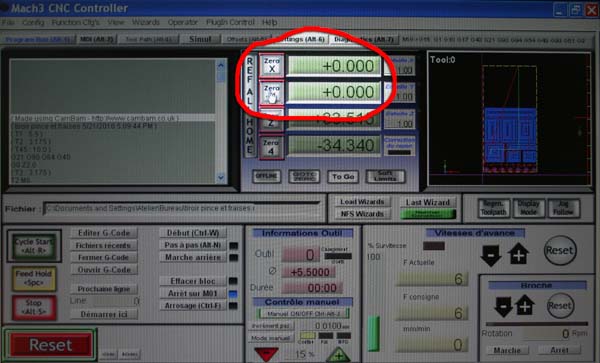Image resolution: width=600 pixels, height=363 pixels.
Task: Lower spindle speed with Broche minus arrow
Action: coord(503,306)
